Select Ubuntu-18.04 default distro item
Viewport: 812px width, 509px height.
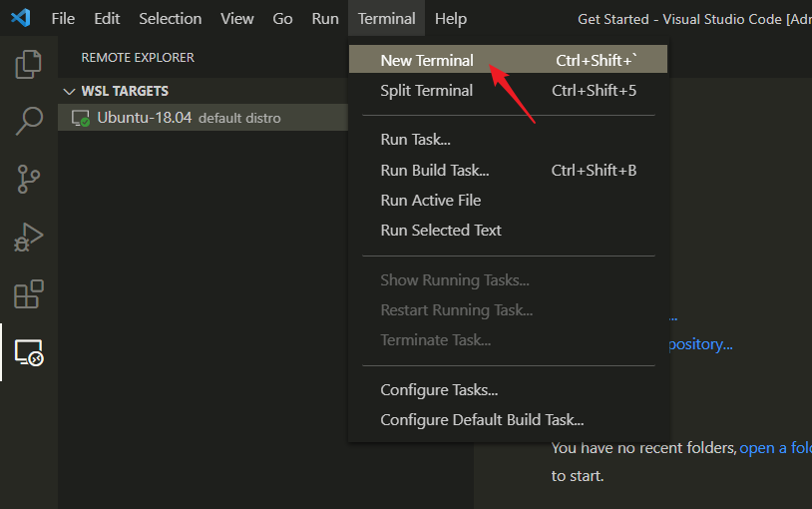click(x=203, y=118)
